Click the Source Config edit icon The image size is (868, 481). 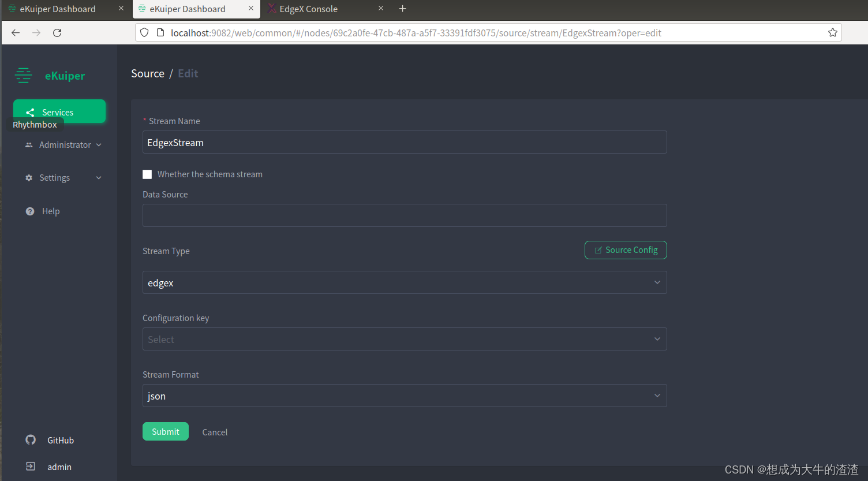(598, 250)
